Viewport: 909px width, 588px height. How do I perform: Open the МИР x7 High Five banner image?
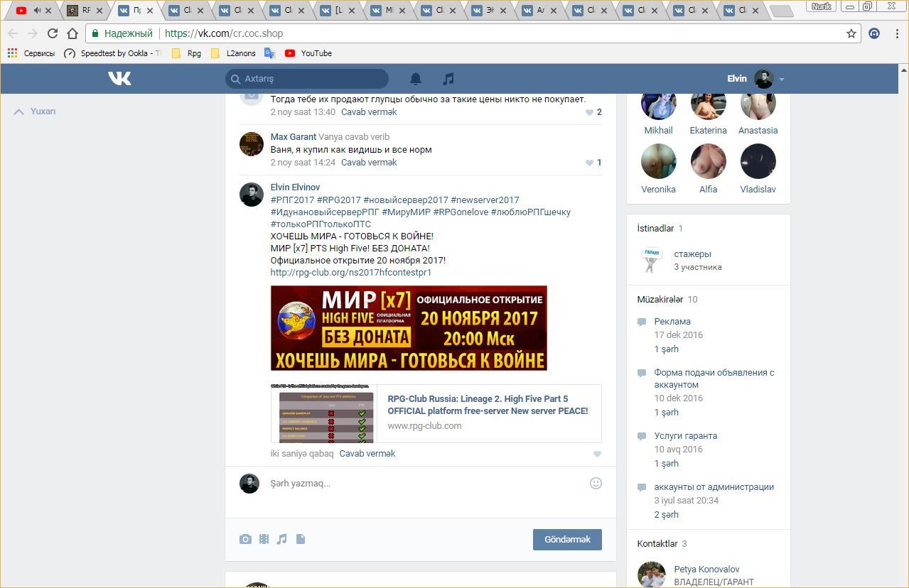[x=409, y=328]
